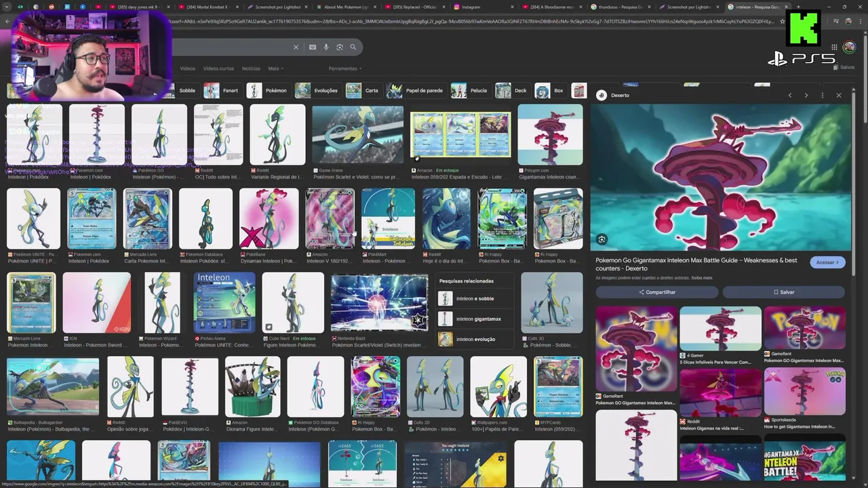Viewport: 868px width, 488px height.
Task: Filter images by the Papel de parede chip
Action: tap(416, 91)
